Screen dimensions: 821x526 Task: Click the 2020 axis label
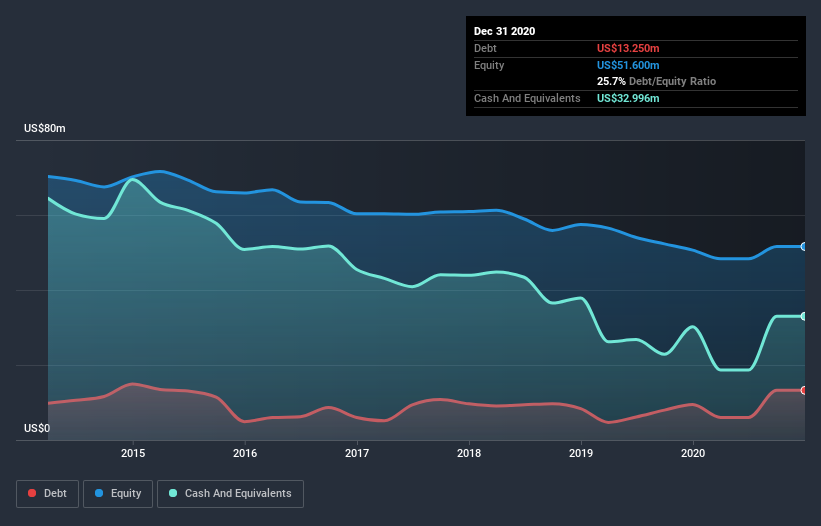click(x=693, y=453)
